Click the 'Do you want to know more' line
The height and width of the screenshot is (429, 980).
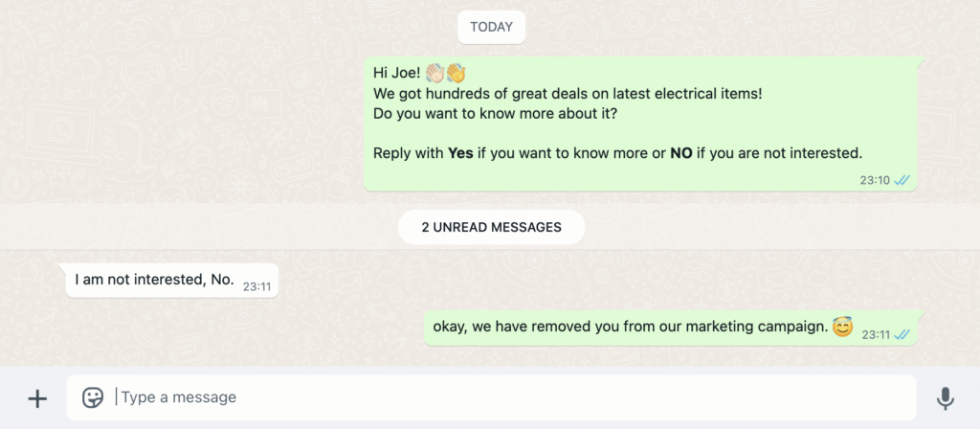(495, 115)
